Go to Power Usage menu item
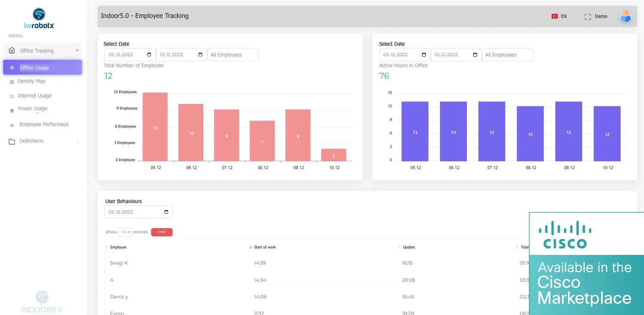The image size is (644, 315). click(x=33, y=109)
